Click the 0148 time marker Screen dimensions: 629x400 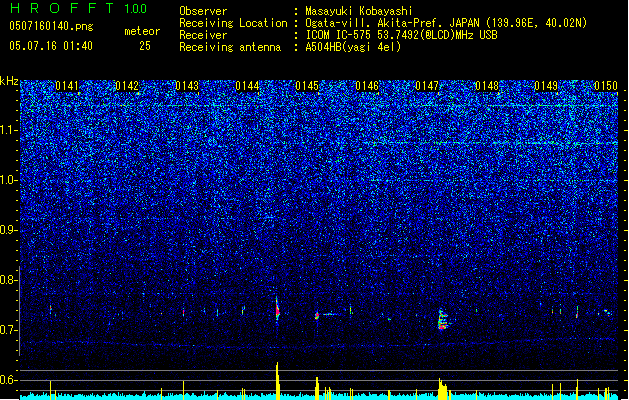(487, 86)
